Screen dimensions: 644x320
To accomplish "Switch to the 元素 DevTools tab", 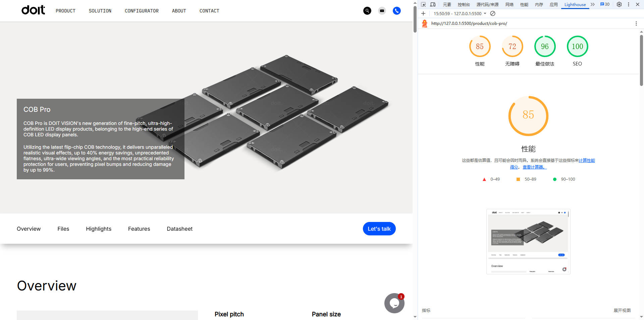I will click(x=447, y=4).
